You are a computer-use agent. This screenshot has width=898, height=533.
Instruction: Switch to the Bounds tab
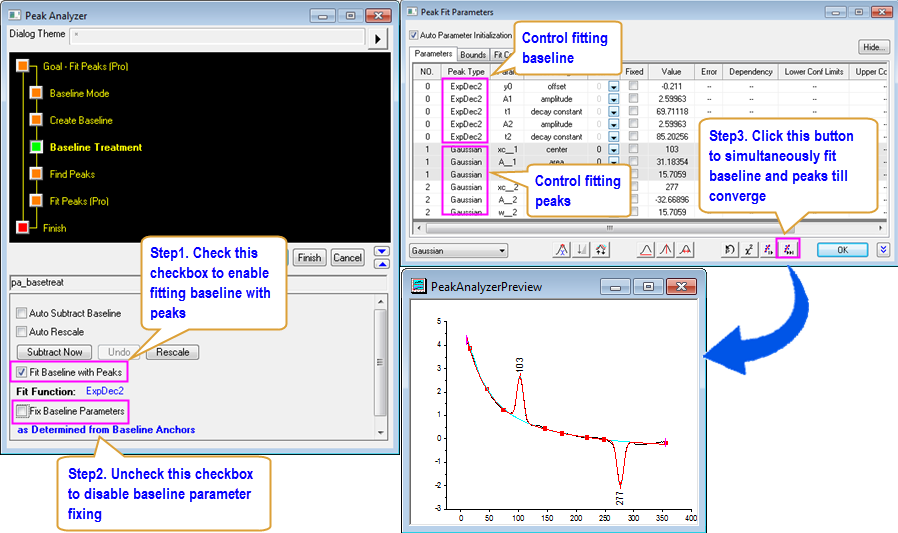click(474, 55)
